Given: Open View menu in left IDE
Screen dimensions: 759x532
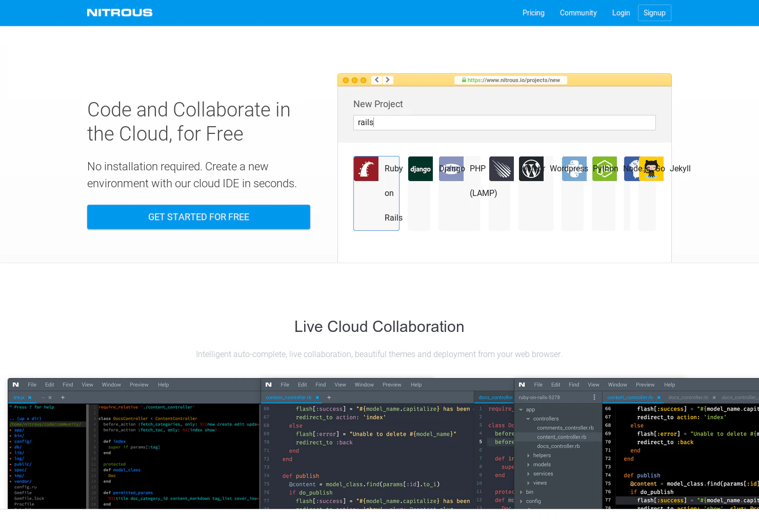Looking at the screenshot, I should click(x=87, y=385).
